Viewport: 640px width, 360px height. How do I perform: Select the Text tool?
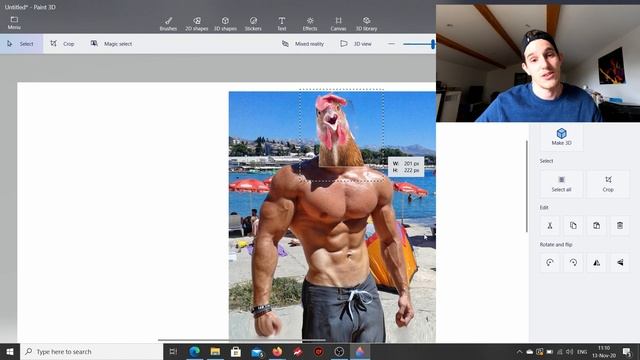pyautogui.click(x=282, y=24)
